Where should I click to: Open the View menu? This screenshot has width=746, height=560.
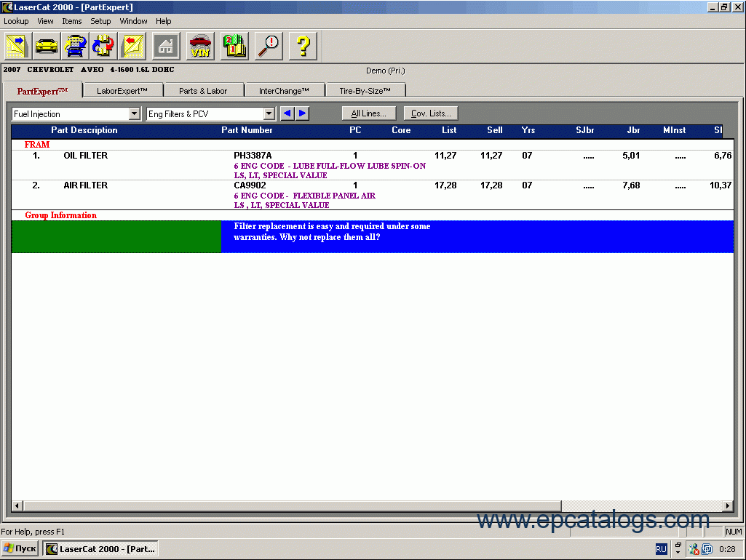pos(45,21)
